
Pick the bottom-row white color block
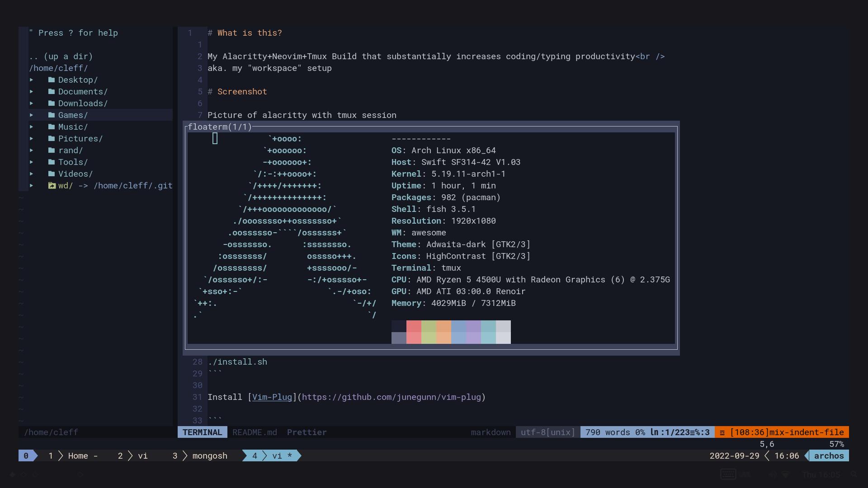click(x=503, y=338)
